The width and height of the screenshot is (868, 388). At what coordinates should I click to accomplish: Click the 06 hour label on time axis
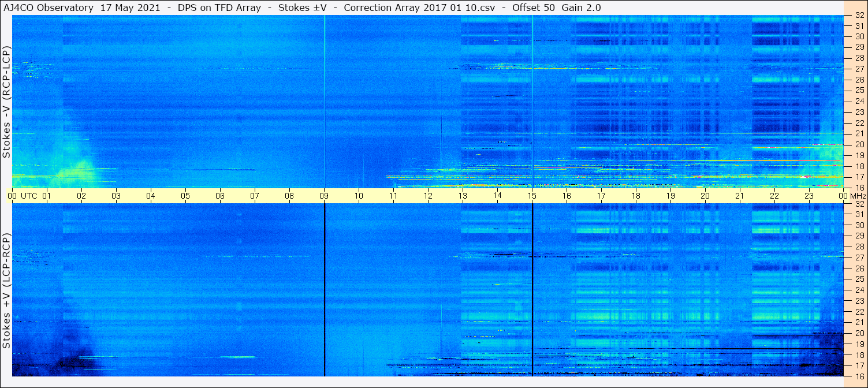(x=220, y=196)
